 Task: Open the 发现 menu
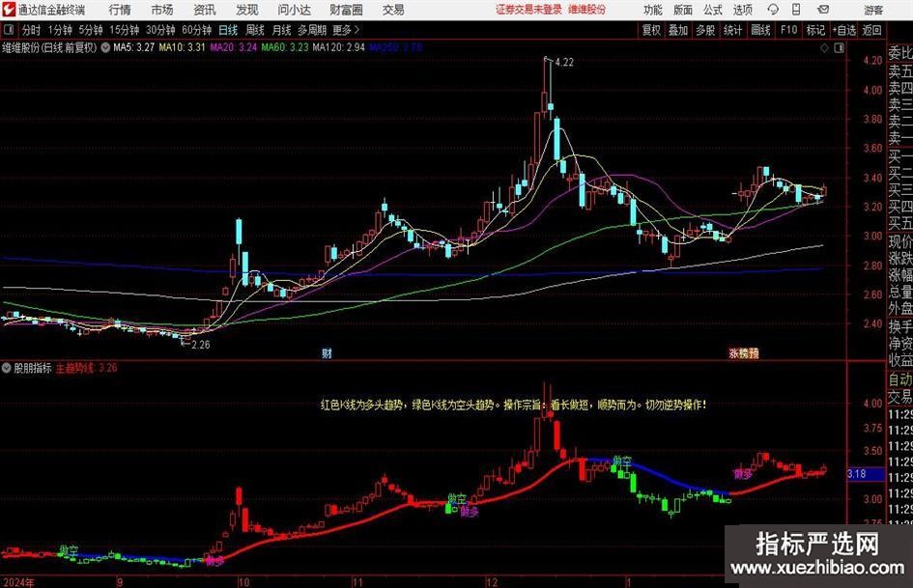(247, 10)
